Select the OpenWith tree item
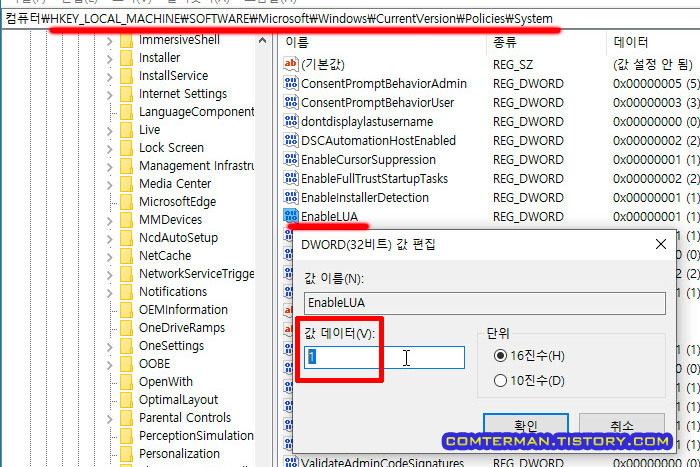 point(166,382)
